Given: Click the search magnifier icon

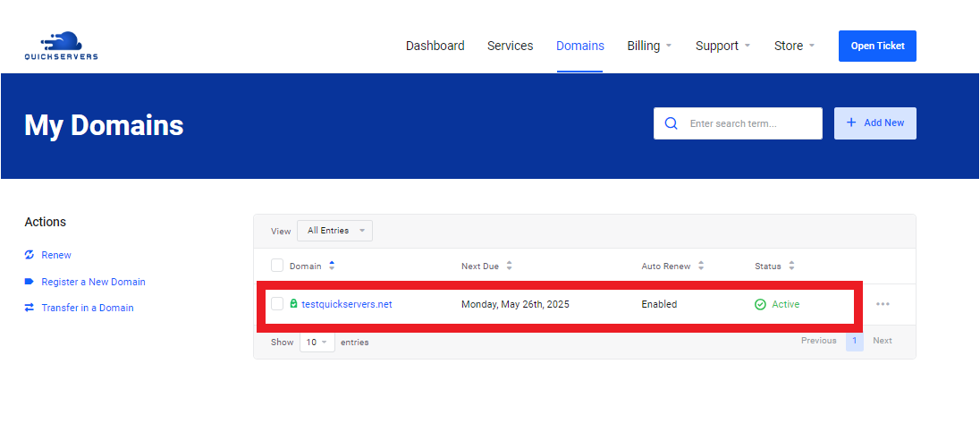Looking at the screenshot, I should point(672,123).
